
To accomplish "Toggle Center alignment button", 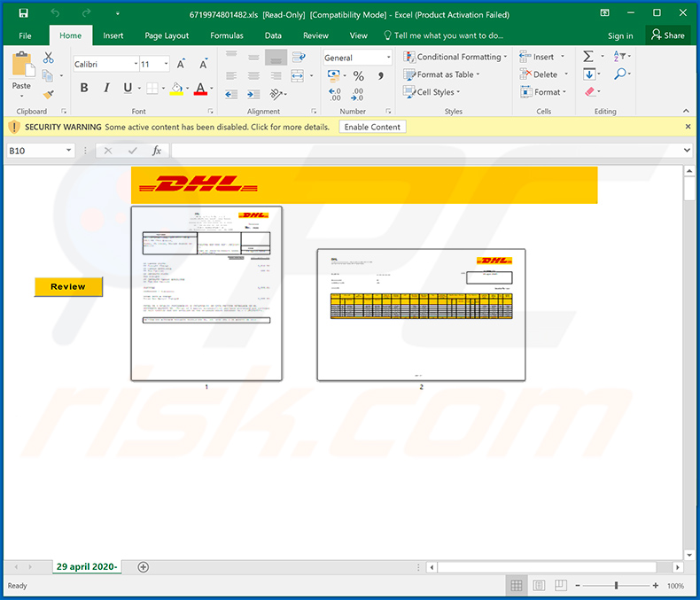I will point(253,75).
